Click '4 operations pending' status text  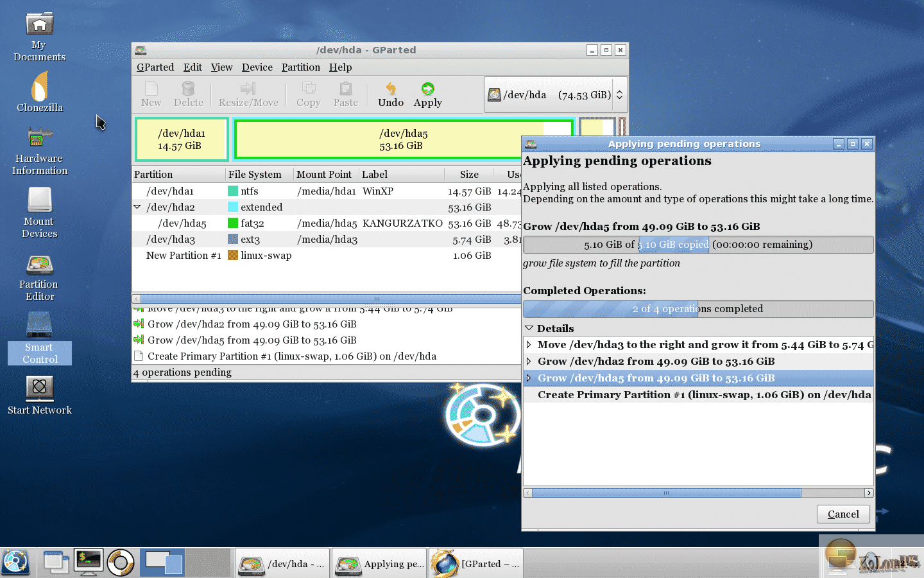point(182,372)
